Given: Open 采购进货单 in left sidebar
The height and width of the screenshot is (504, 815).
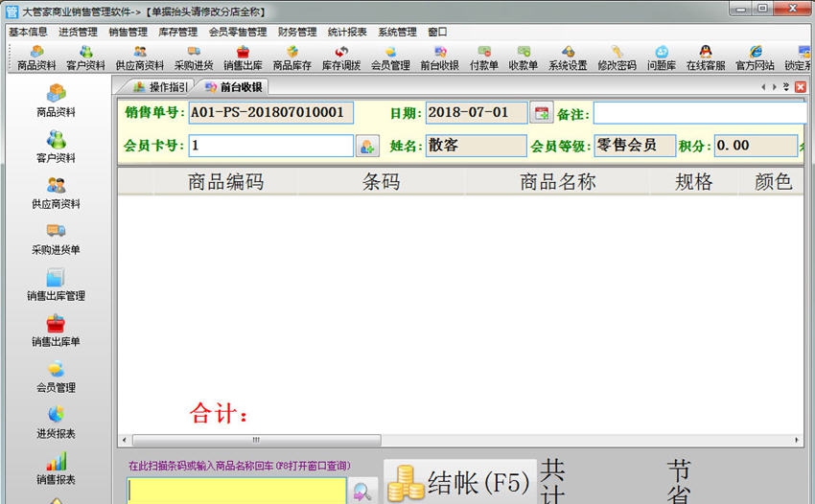Looking at the screenshot, I should (57, 239).
